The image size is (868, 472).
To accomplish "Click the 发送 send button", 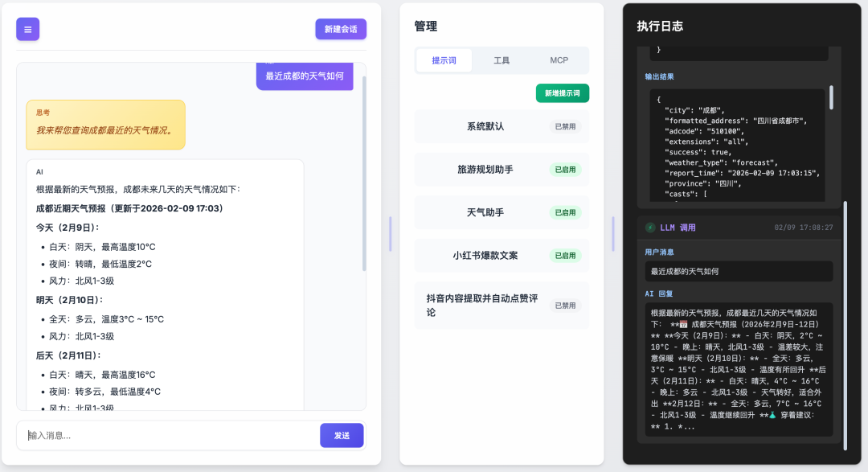I will click(x=342, y=434).
